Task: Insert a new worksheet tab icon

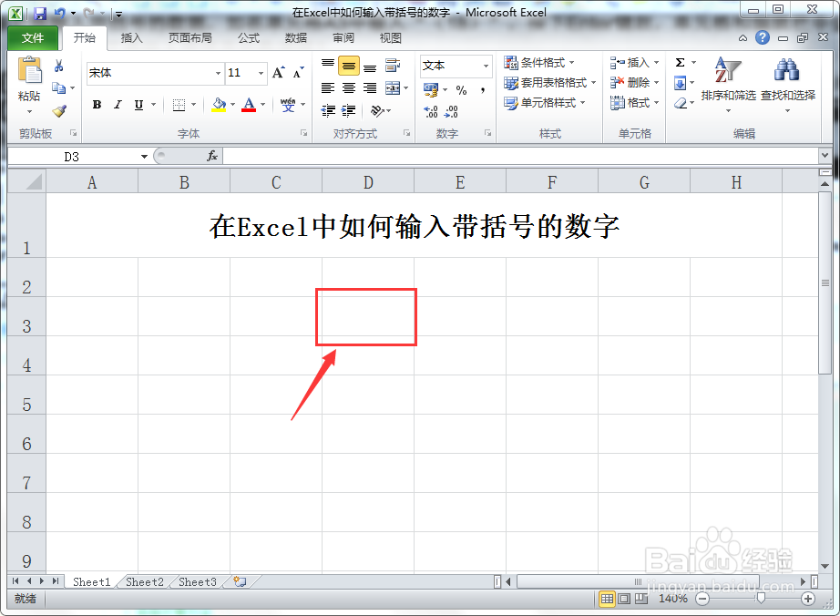Action: 240,581
